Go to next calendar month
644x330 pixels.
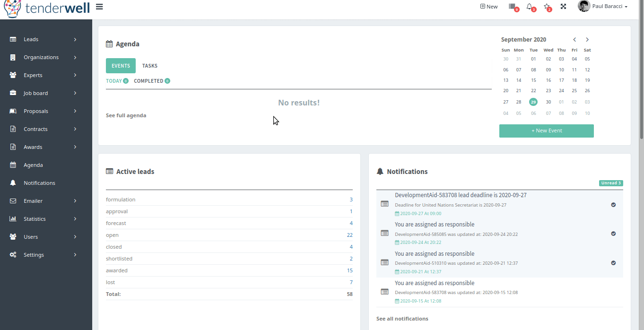point(587,40)
